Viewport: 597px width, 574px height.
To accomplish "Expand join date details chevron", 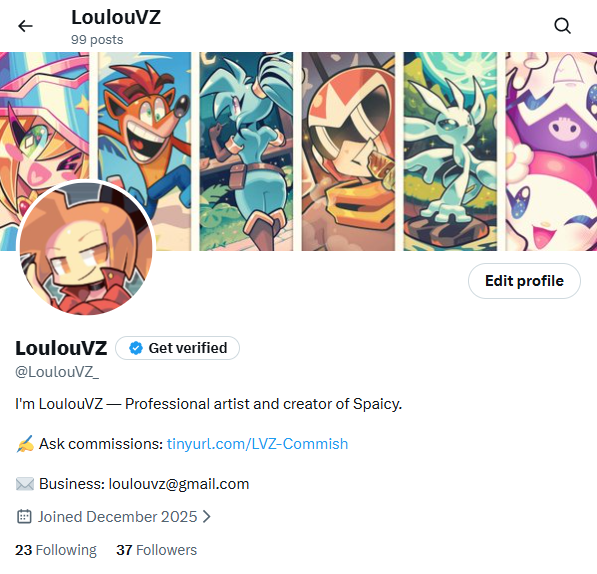I will [x=206, y=517].
